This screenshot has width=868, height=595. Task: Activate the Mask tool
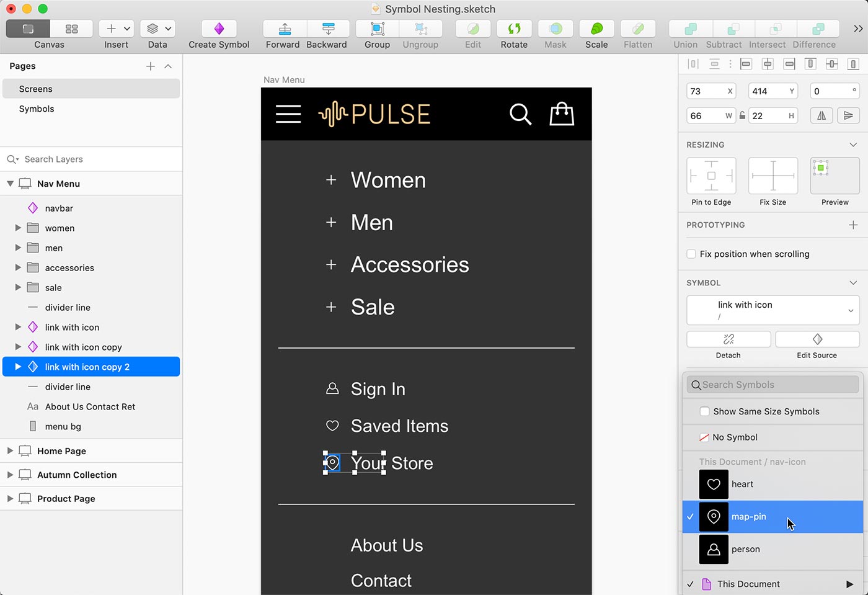[555, 29]
